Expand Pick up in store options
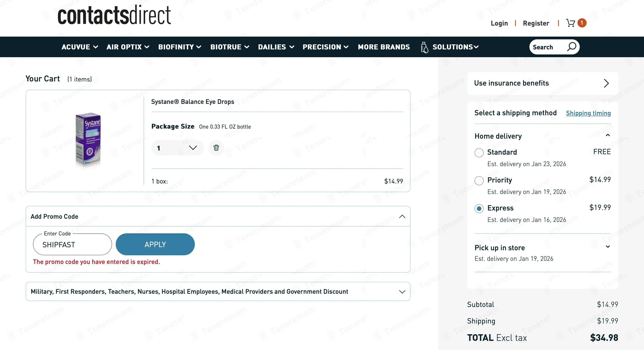Viewport: 644px width, 350px height. click(608, 247)
